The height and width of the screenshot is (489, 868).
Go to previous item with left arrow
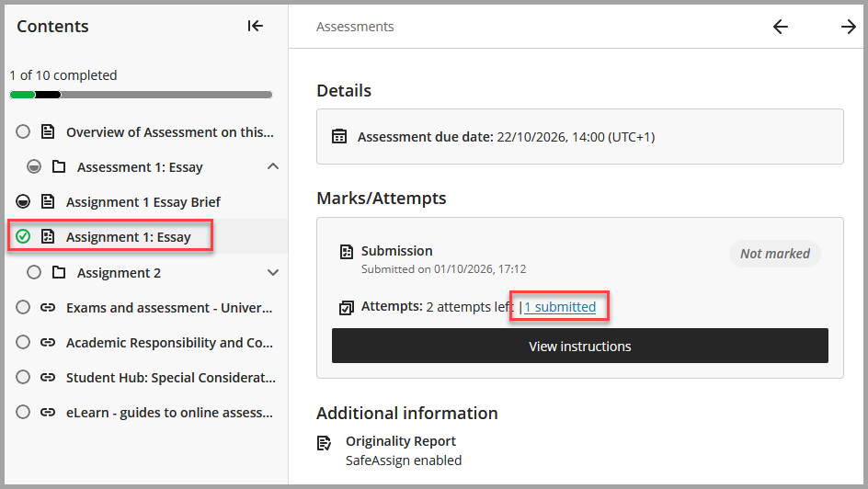780,27
